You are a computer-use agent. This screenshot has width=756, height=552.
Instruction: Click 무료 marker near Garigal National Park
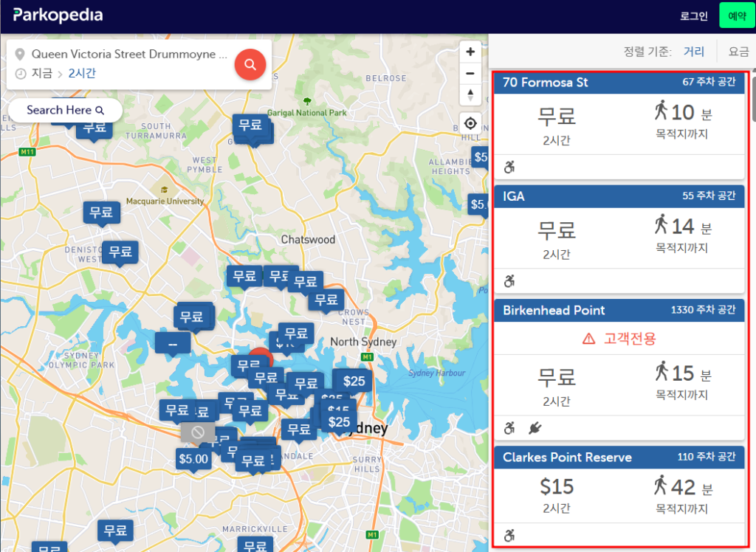250,125
